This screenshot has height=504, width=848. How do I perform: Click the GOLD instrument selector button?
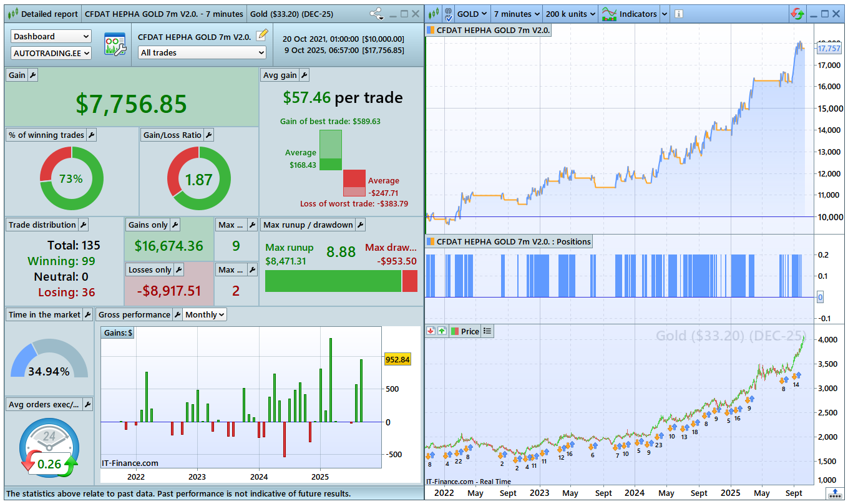[x=472, y=14]
